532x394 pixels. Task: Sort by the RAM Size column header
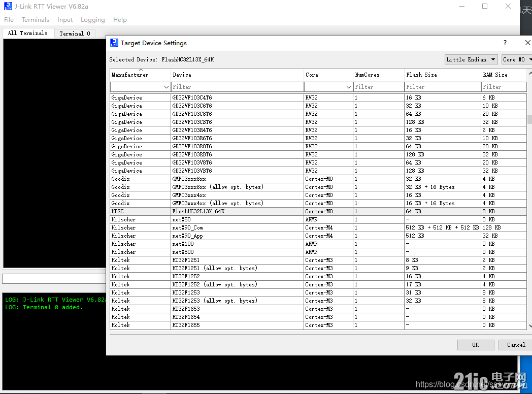[x=504, y=75]
